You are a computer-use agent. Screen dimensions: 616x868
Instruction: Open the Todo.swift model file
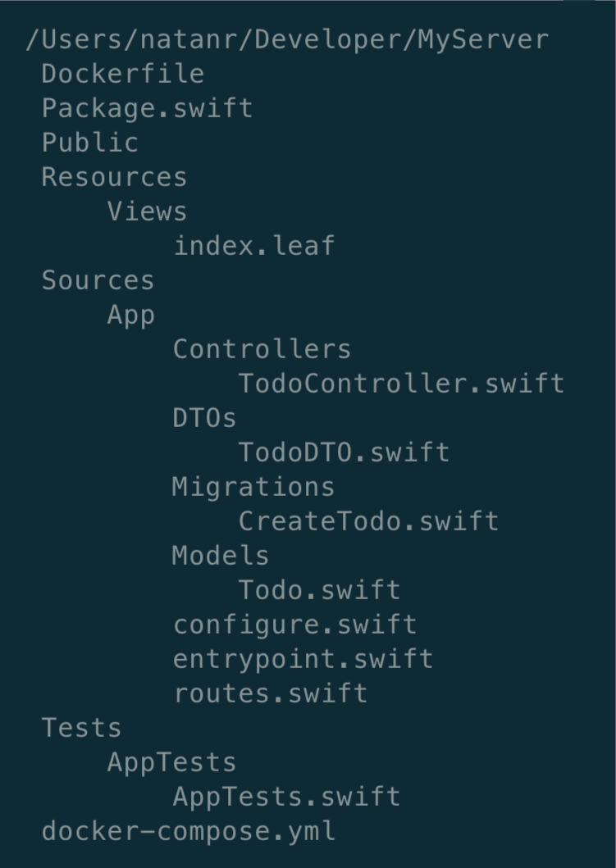point(319,590)
